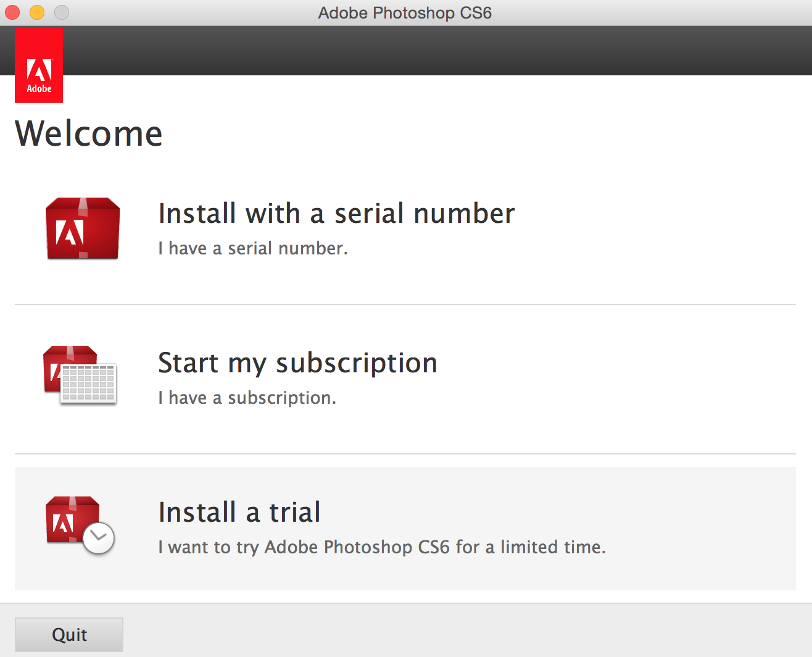Click the calendar grid on the subscription icon

[x=89, y=383]
